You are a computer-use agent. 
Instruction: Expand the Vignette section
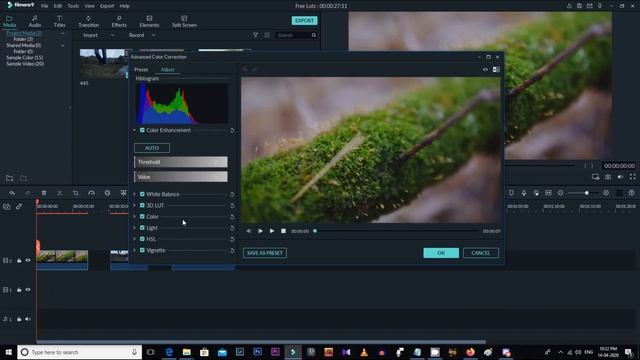[134, 250]
